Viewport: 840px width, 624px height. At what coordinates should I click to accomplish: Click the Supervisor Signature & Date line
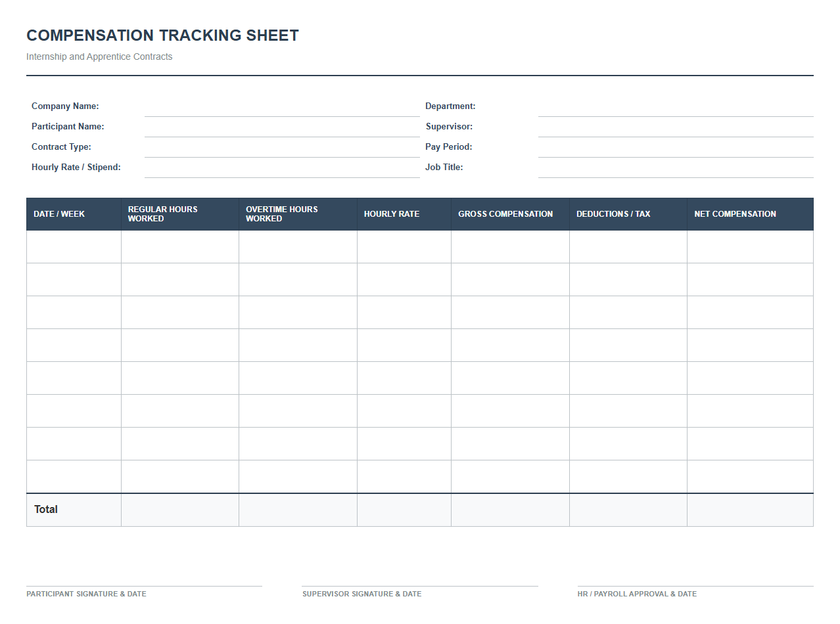click(420, 586)
